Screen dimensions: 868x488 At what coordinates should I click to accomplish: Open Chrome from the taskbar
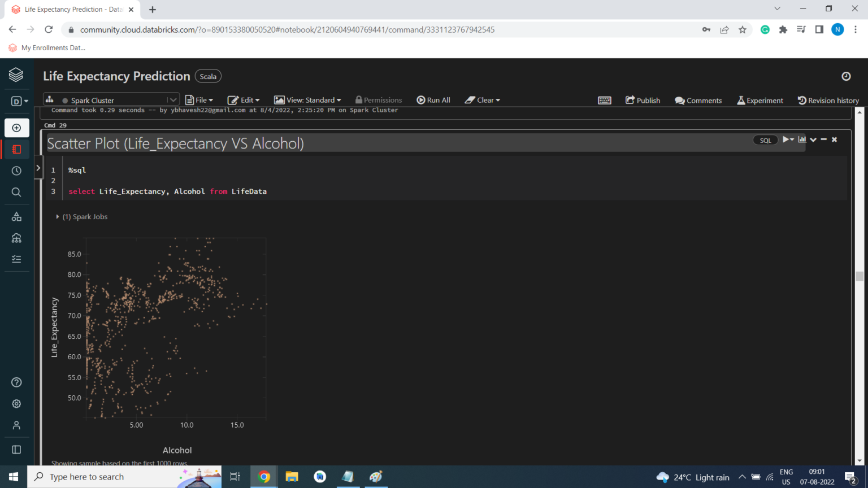[x=263, y=477]
